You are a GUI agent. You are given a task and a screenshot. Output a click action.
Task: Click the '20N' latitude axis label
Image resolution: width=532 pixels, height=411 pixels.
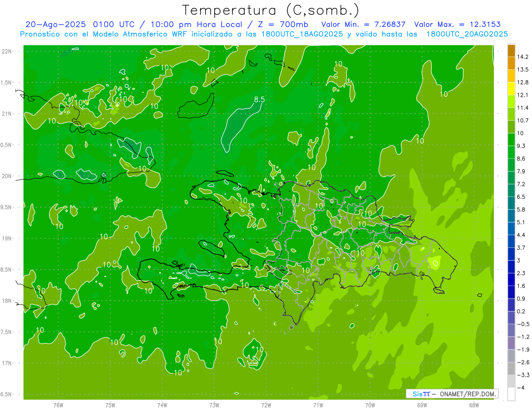pyautogui.click(x=7, y=176)
